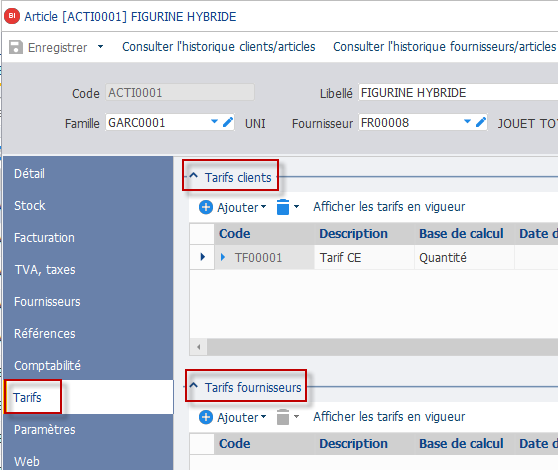Image resolution: width=558 pixels, height=470 pixels.
Task: Open Ajouter dropdown arrow in Tarifs fournisseurs
Action: pyautogui.click(x=263, y=417)
